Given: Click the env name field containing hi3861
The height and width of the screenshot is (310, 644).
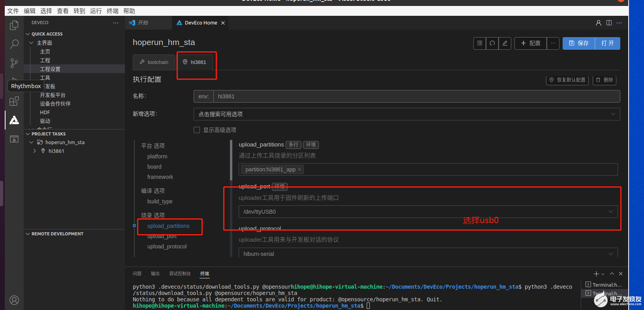Looking at the screenshot, I should pyautogui.click(x=417, y=96).
